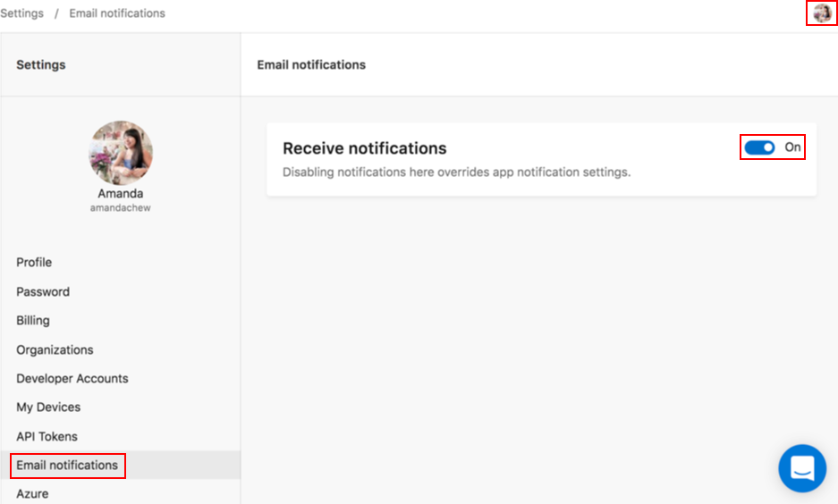This screenshot has height=504, width=838.
Task: Click the Settings sidebar header
Action: 40,64
